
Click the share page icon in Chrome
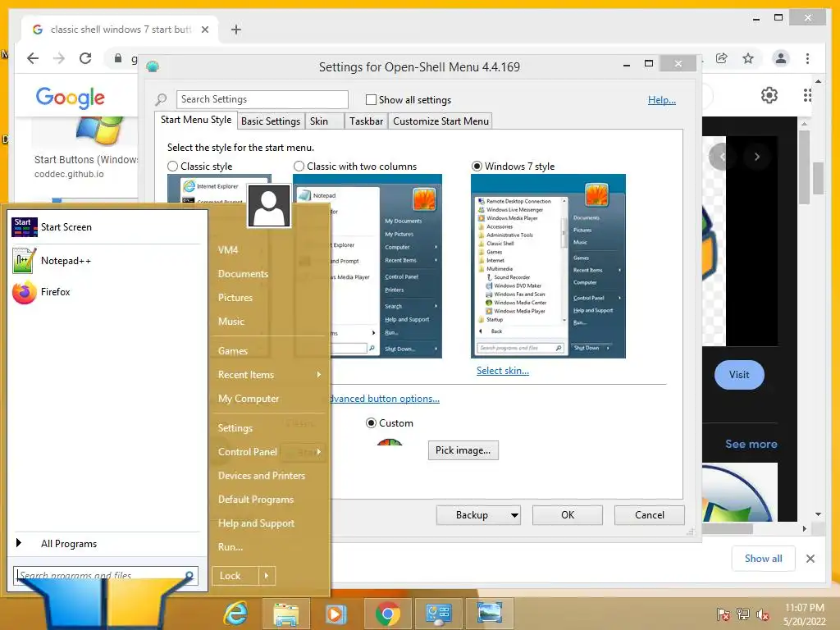(x=722, y=58)
